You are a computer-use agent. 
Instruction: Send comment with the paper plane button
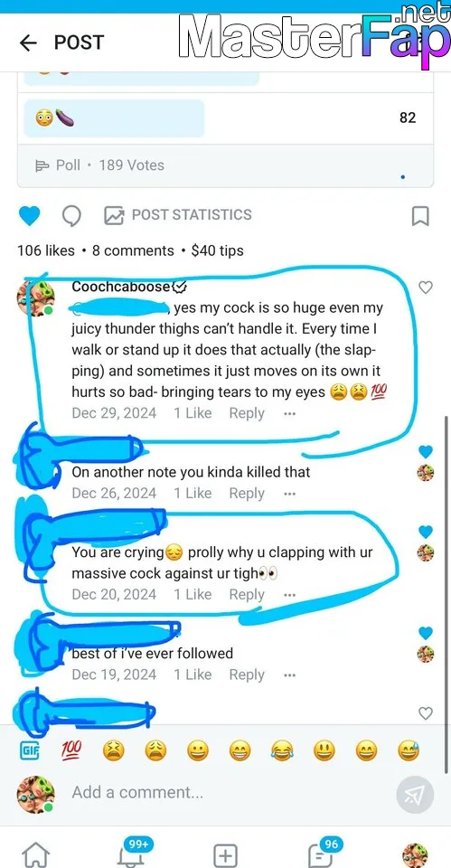[x=415, y=795]
